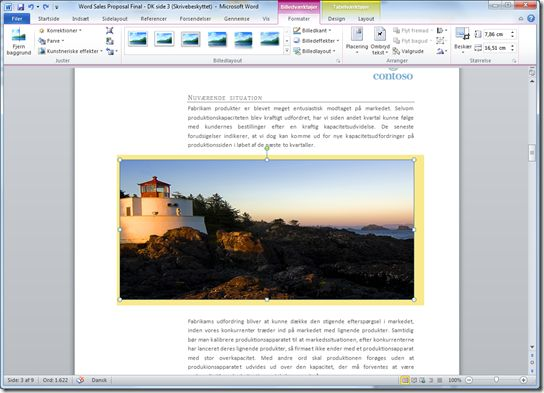Increase the picture width with stepper arrow
This screenshot has height=393, width=544.
pyautogui.click(x=512, y=46)
